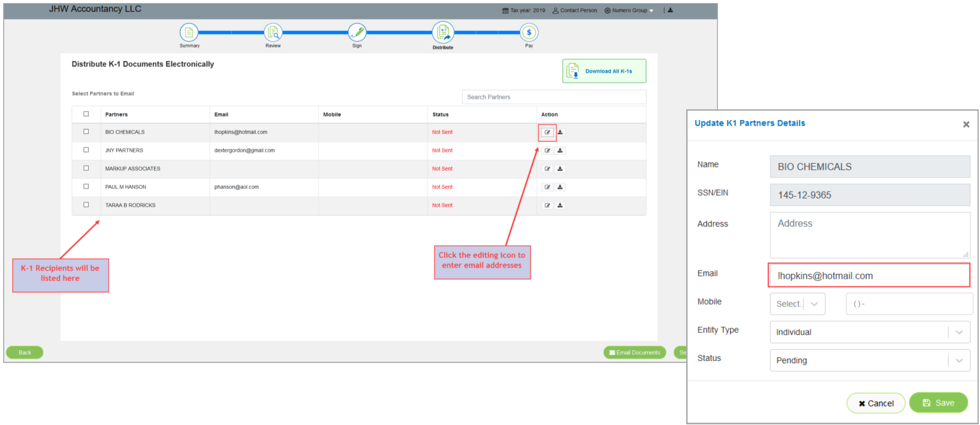
Task: Toggle the select-all partners checkbox
Action: coord(86,114)
